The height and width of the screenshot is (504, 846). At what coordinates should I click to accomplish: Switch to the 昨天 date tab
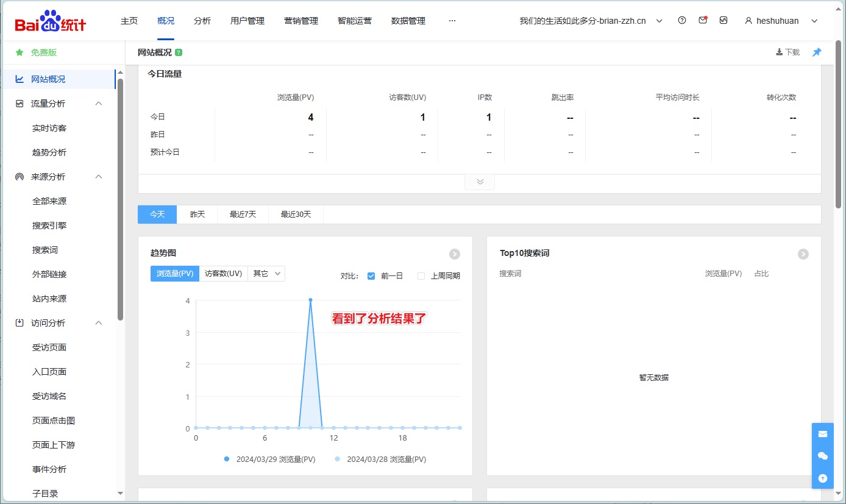coord(197,215)
